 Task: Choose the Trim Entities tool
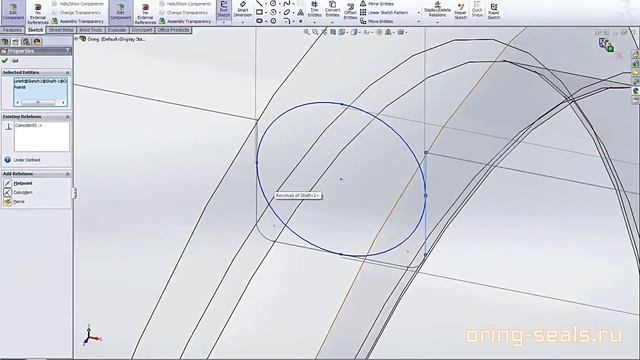click(314, 10)
